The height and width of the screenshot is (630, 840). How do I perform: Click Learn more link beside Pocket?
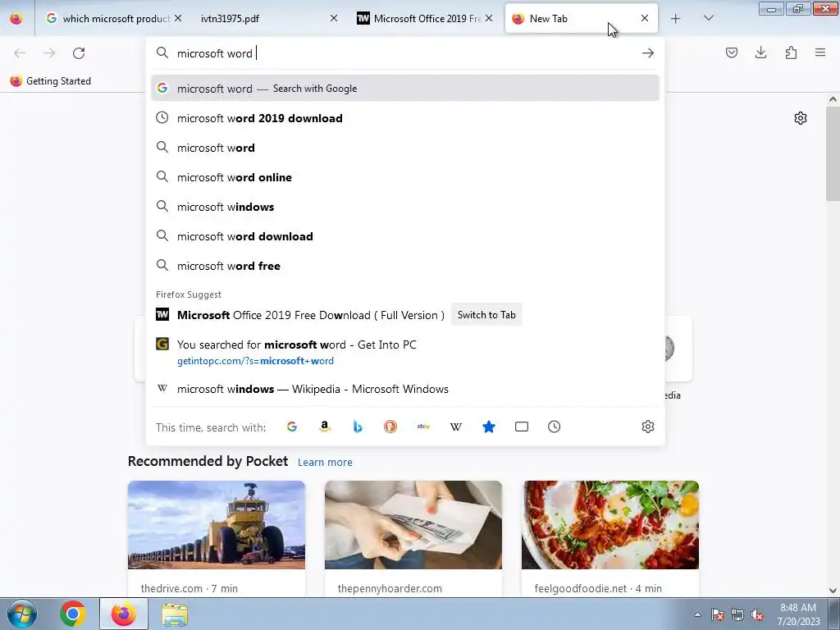click(325, 463)
